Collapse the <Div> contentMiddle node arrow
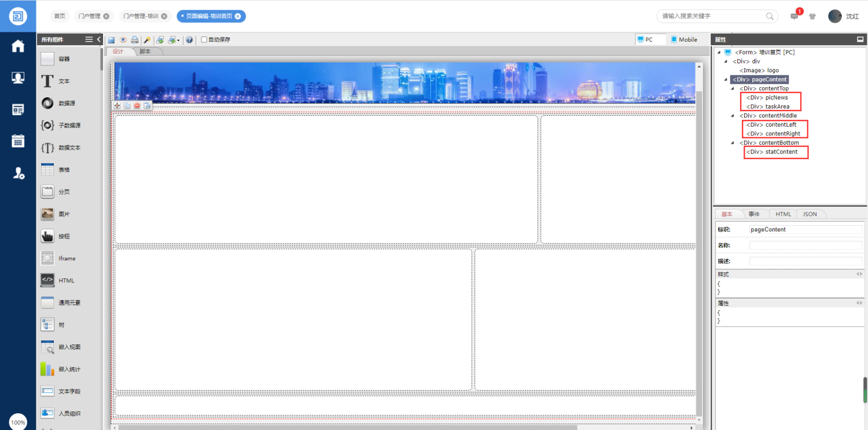Screen dimensions: 868x430 coord(733,116)
